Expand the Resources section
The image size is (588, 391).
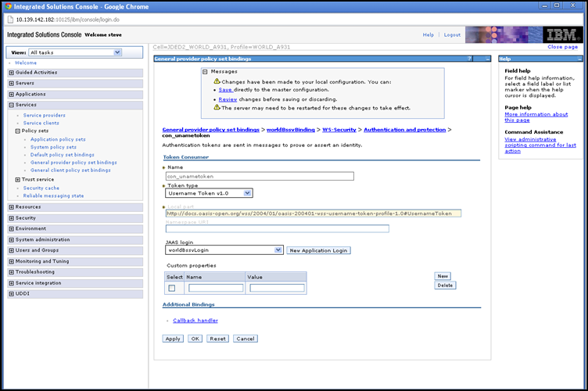[12, 207]
